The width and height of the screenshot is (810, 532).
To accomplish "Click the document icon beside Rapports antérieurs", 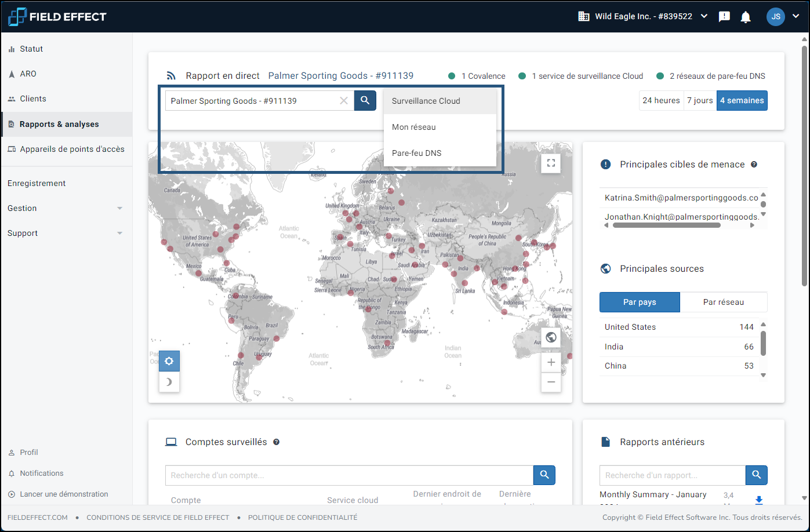I will pos(606,442).
